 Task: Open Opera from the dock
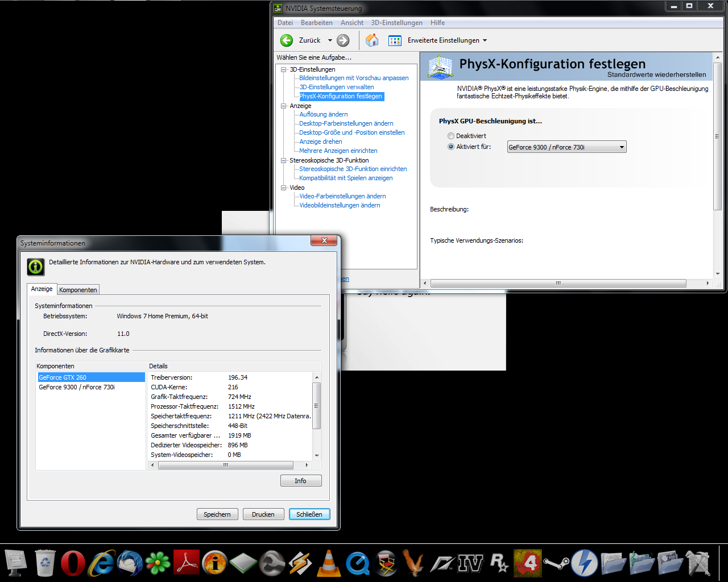click(x=73, y=563)
